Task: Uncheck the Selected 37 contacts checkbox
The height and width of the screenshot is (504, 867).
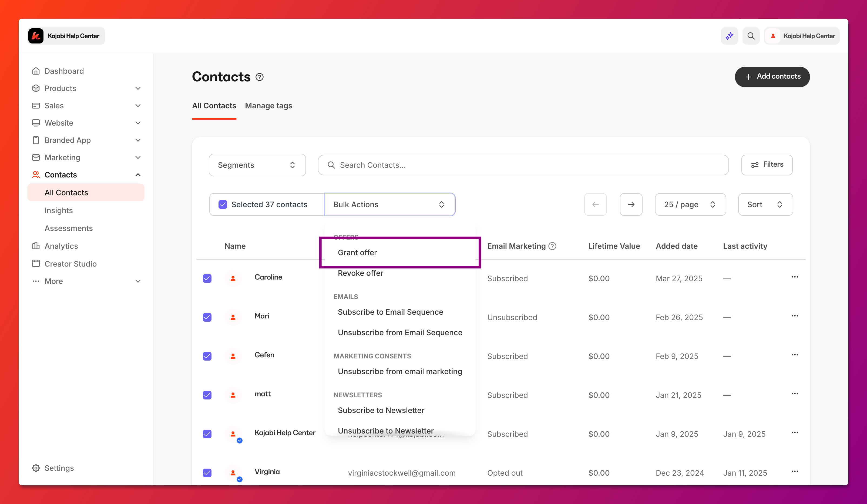Action: point(223,204)
